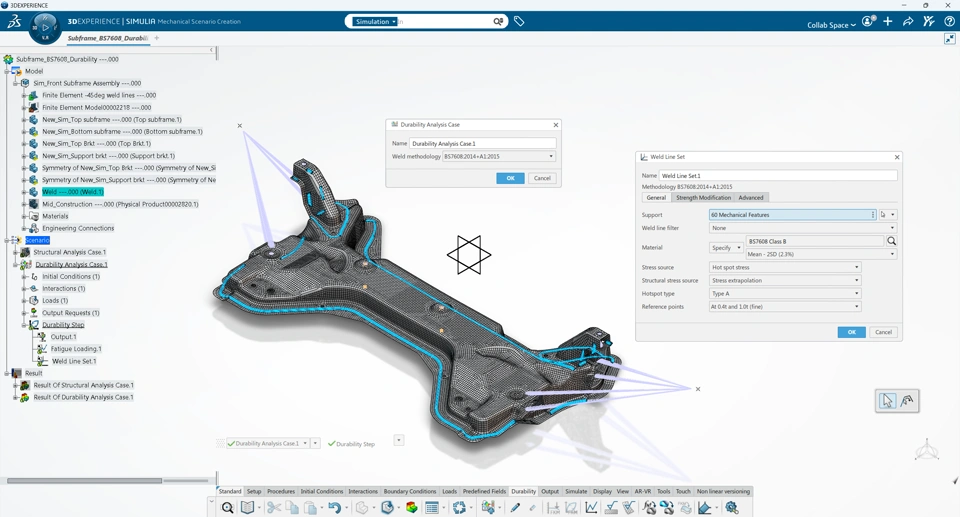Click the tree panel horizontal scrollbar
This screenshot has width=960, height=517.
tap(84, 481)
